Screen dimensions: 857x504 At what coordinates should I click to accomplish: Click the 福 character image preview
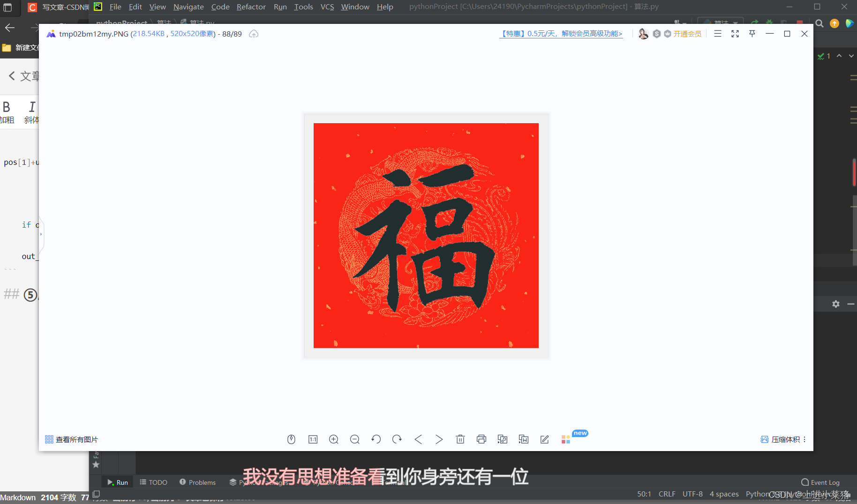click(x=426, y=236)
